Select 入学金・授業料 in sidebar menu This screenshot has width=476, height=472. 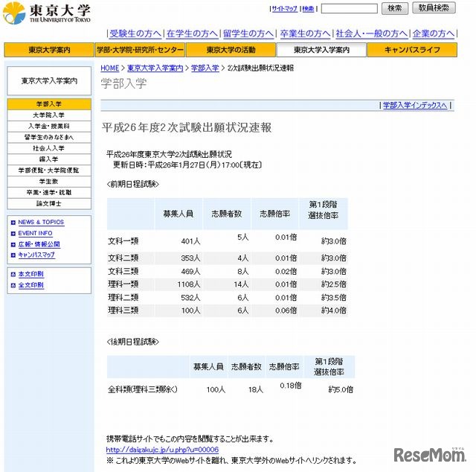pos(49,127)
